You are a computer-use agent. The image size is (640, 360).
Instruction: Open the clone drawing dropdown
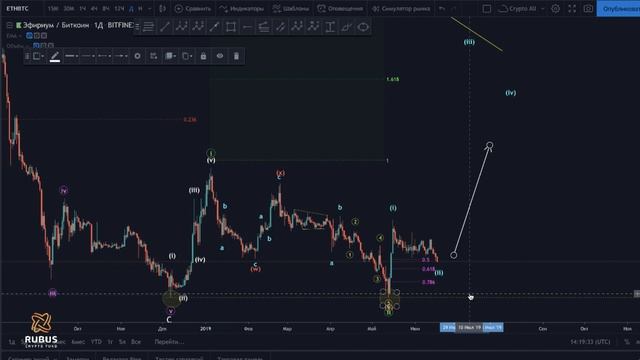tap(187, 56)
